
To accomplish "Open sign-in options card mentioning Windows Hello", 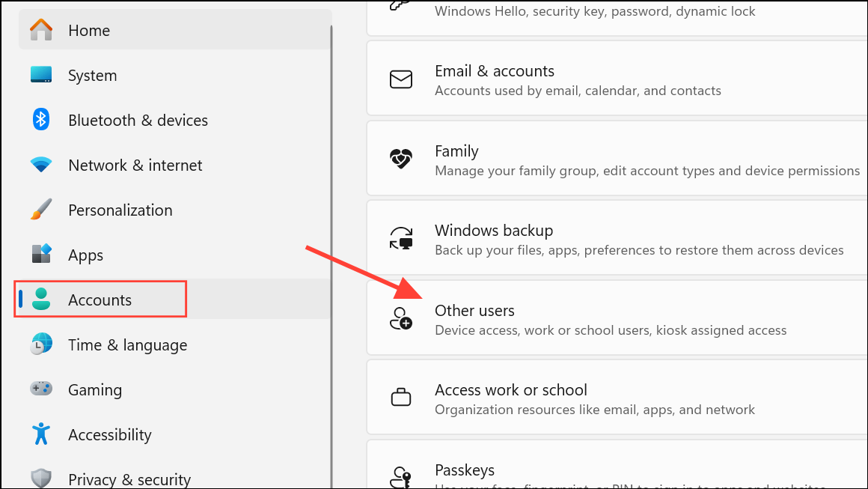I will (x=617, y=18).
